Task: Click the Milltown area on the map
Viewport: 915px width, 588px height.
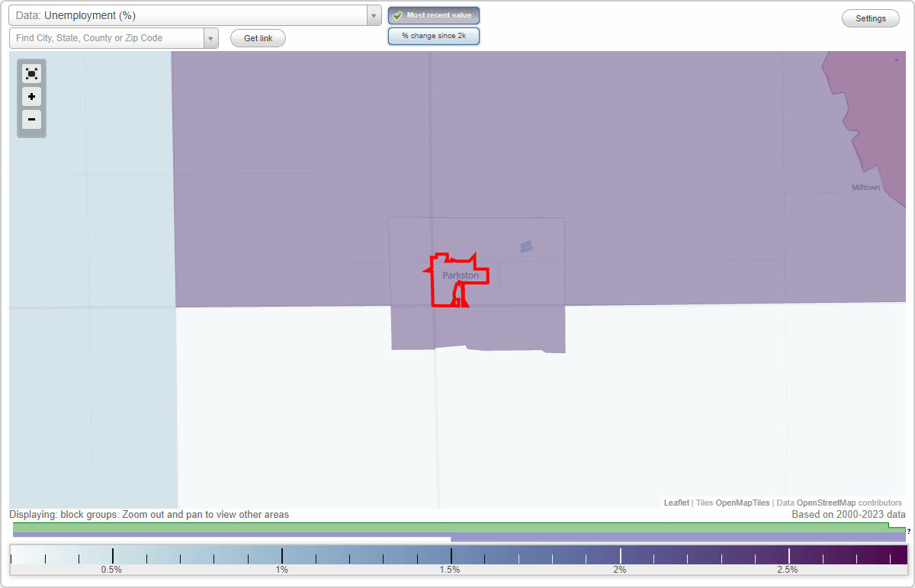Action: [865, 186]
